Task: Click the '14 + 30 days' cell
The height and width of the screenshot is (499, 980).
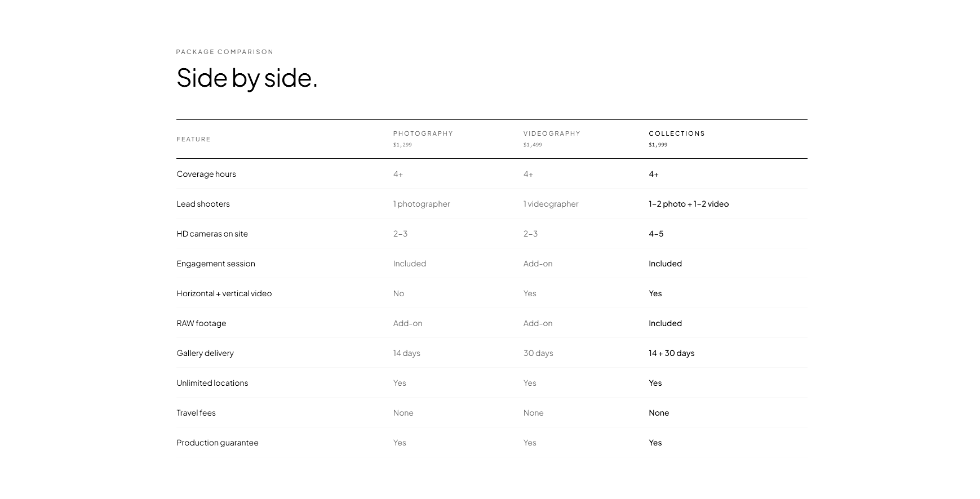Action: (x=671, y=353)
